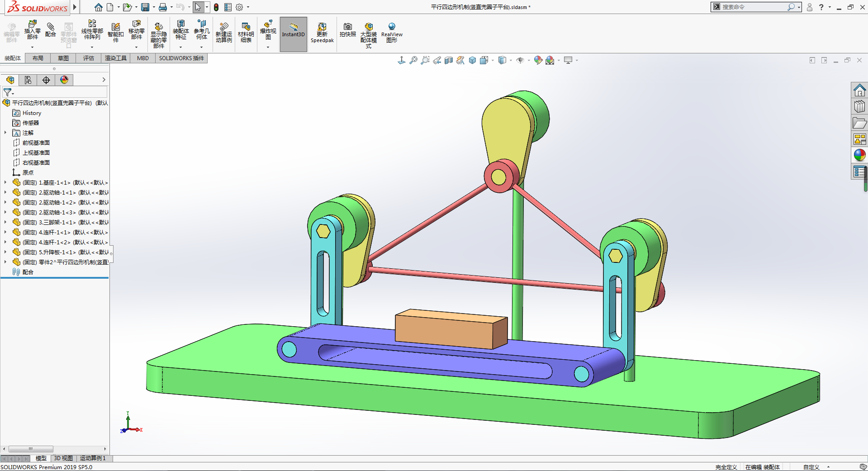Open Linear Component Pattern (线性零部件阵列)
Image resolution: width=868 pixels, height=471 pixels.
click(x=92, y=30)
